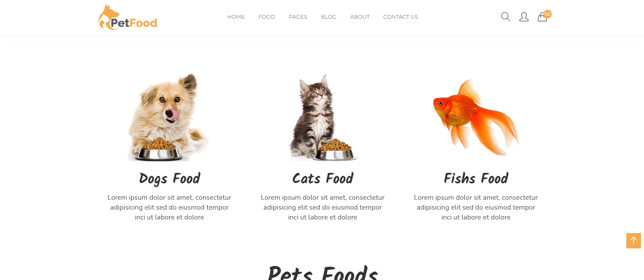Screen dimensions: 644x280
Task: Go to CONTACT US page
Action: (400, 17)
